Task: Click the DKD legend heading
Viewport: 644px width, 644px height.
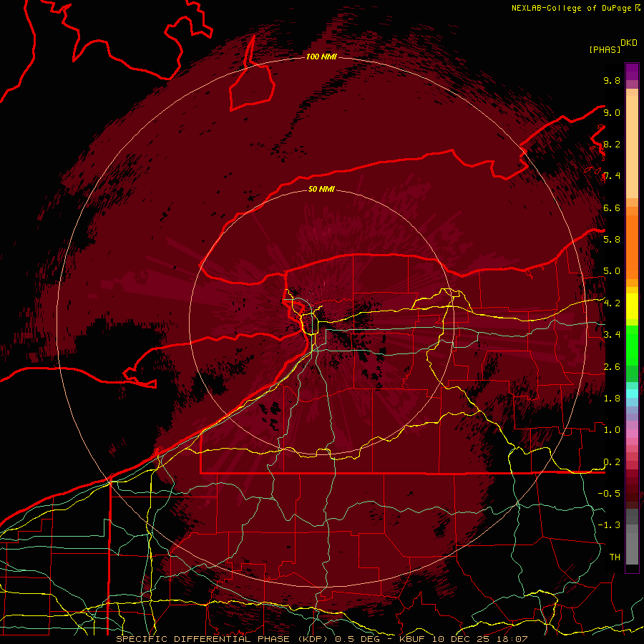Action: (629, 43)
